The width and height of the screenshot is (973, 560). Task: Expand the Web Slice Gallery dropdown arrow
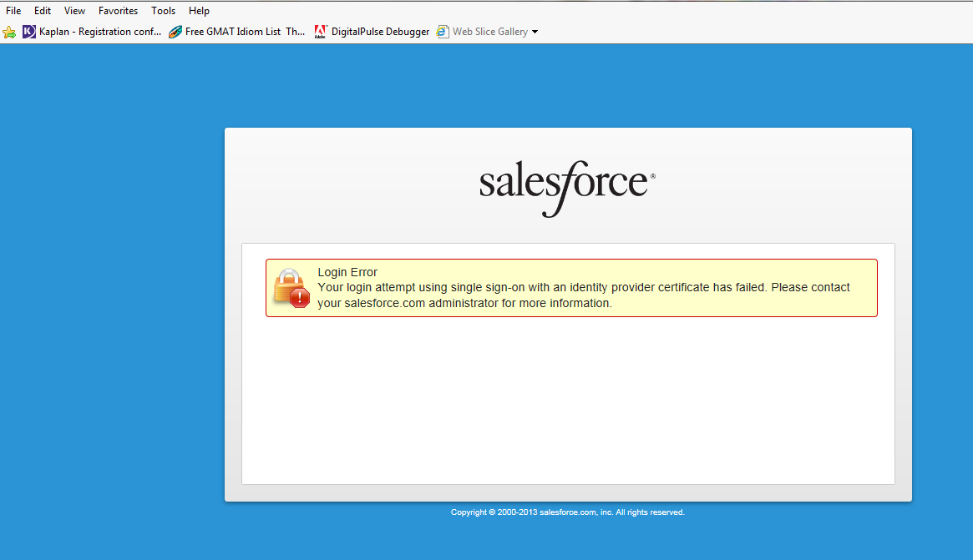pos(535,32)
